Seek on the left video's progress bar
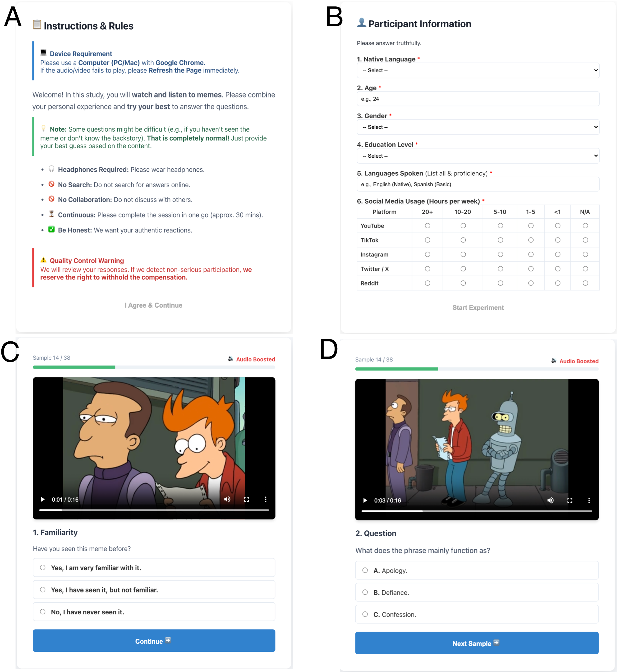The height and width of the screenshot is (672, 617). click(154, 510)
